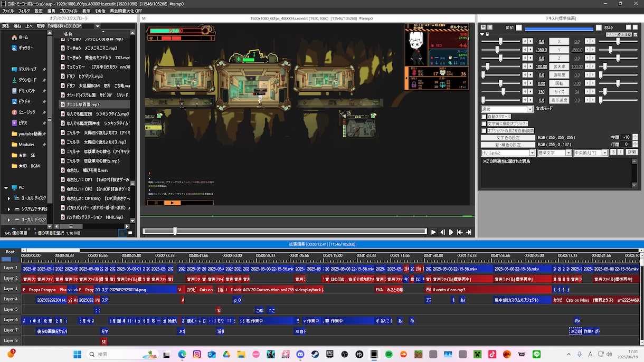Open the 合成モード blend mode dropdown
This screenshot has width=644, height=362.
pos(507,109)
